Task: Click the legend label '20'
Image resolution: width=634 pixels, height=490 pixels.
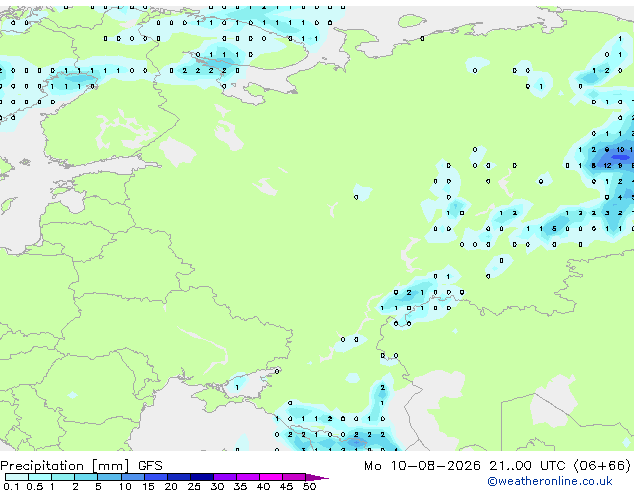Action: [x=171, y=486]
